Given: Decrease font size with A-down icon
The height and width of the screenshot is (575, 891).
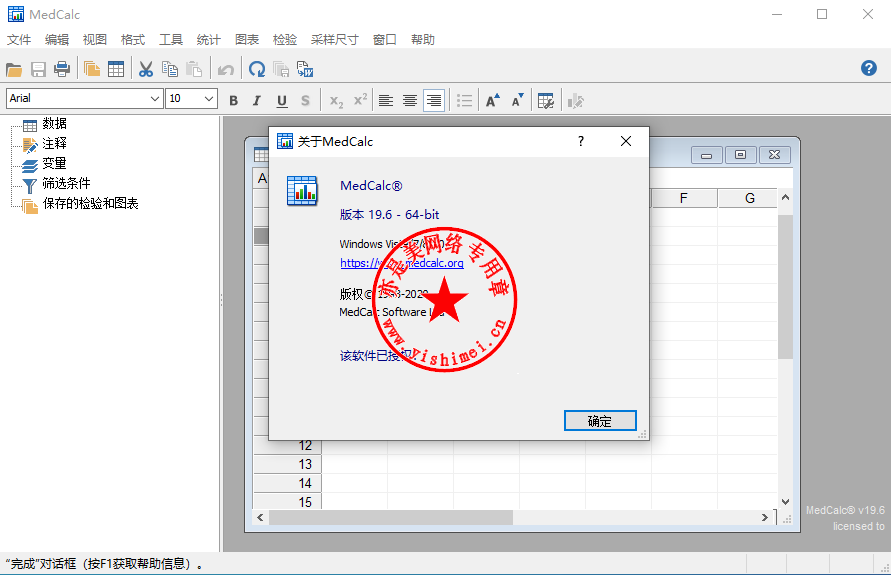Looking at the screenshot, I should (x=517, y=101).
